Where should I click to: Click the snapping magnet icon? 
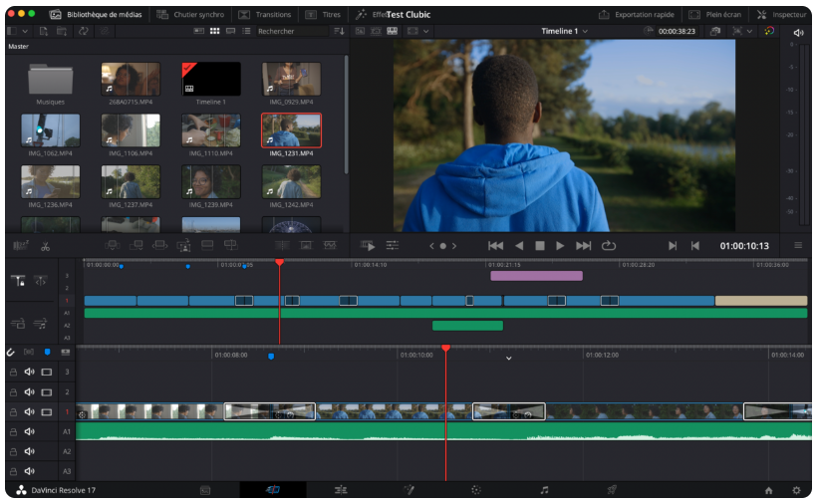tap(10, 352)
